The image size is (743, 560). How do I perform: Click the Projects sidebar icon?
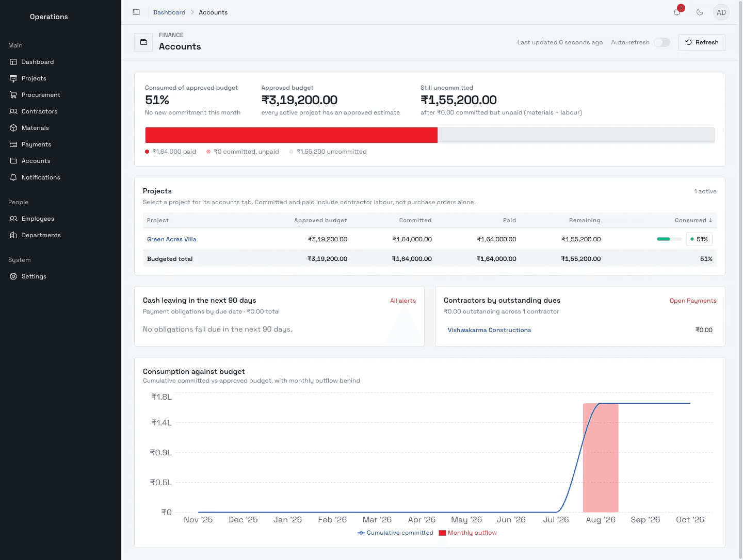tap(13, 78)
